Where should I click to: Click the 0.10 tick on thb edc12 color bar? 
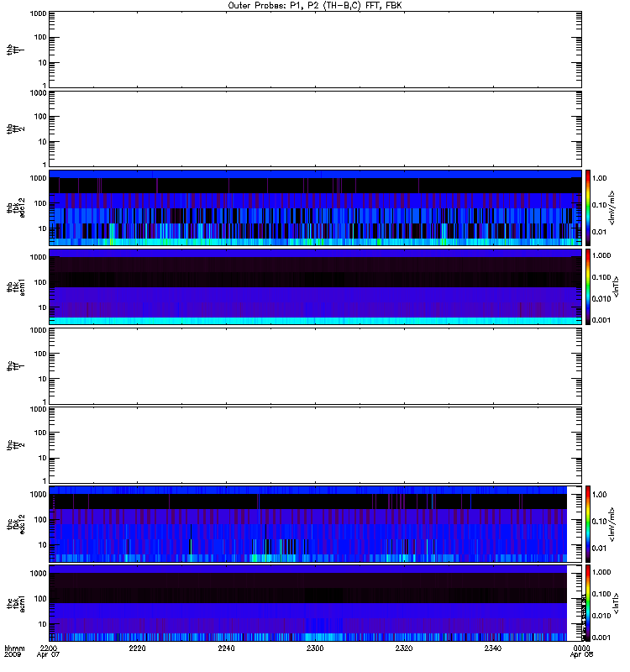coord(599,205)
